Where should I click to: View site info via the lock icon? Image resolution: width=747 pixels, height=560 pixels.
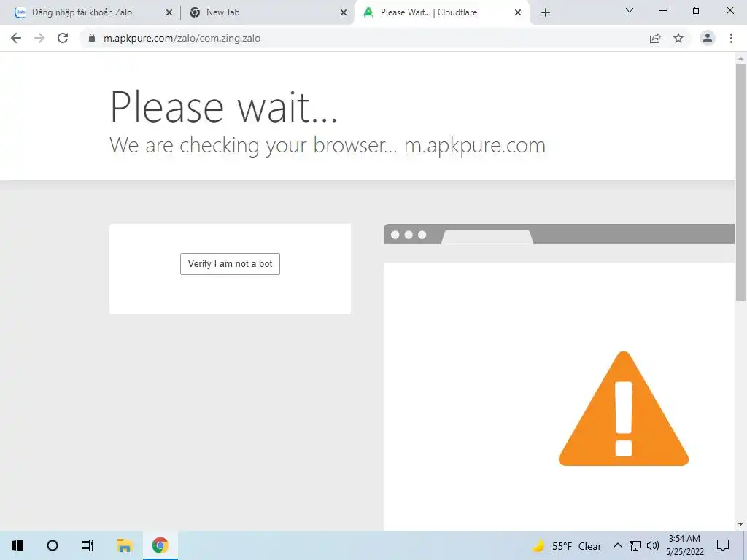tap(92, 38)
